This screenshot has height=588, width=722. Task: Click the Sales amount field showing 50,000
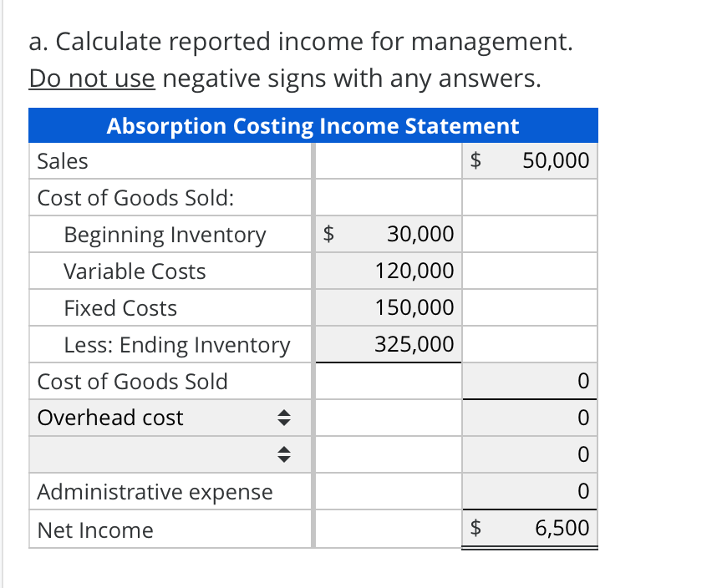coord(530,160)
